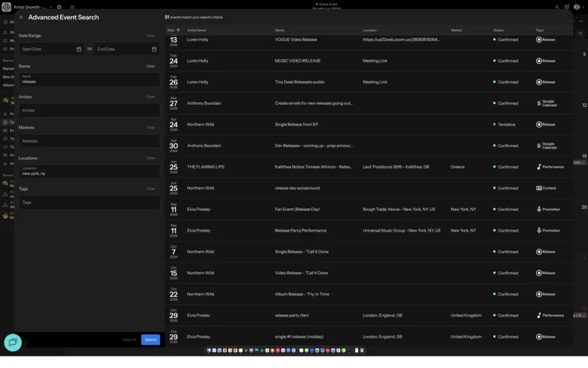The width and height of the screenshot is (588, 368).
Task: Click Content icon on release day socials burst row
Action: click(539, 188)
